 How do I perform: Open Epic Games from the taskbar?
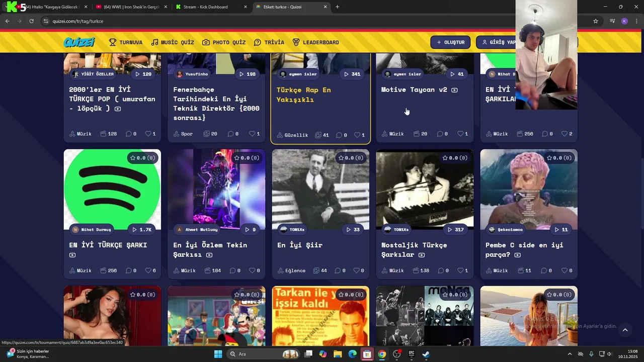pos(411,354)
